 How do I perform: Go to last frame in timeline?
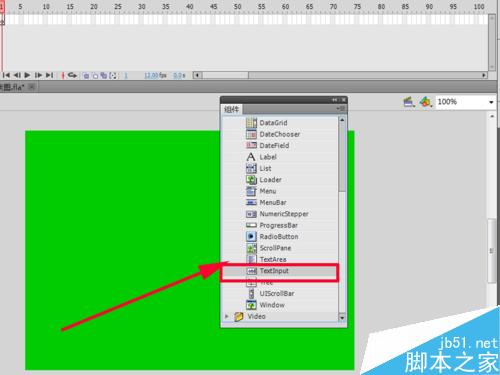(x=49, y=75)
